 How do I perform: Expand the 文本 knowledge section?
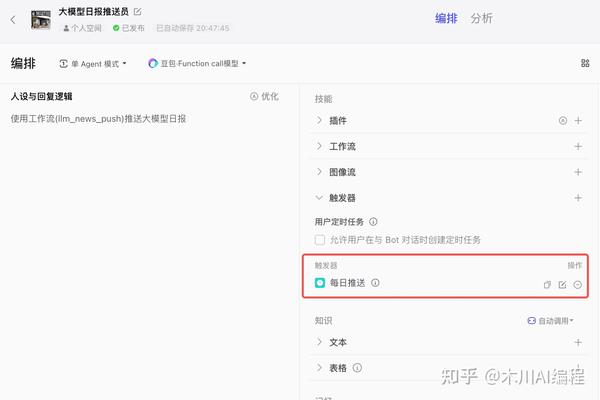tap(319, 342)
